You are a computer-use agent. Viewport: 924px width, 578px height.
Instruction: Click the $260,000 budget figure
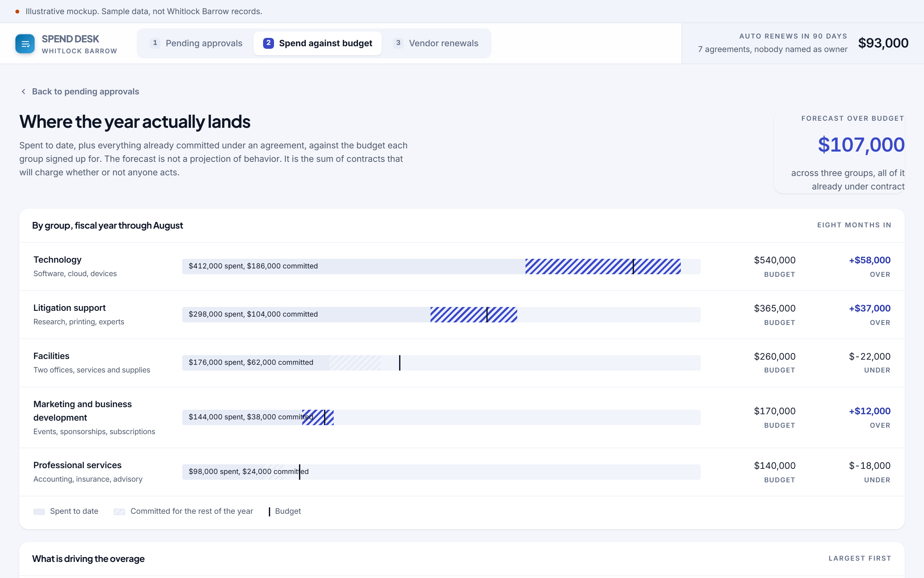[775, 357]
